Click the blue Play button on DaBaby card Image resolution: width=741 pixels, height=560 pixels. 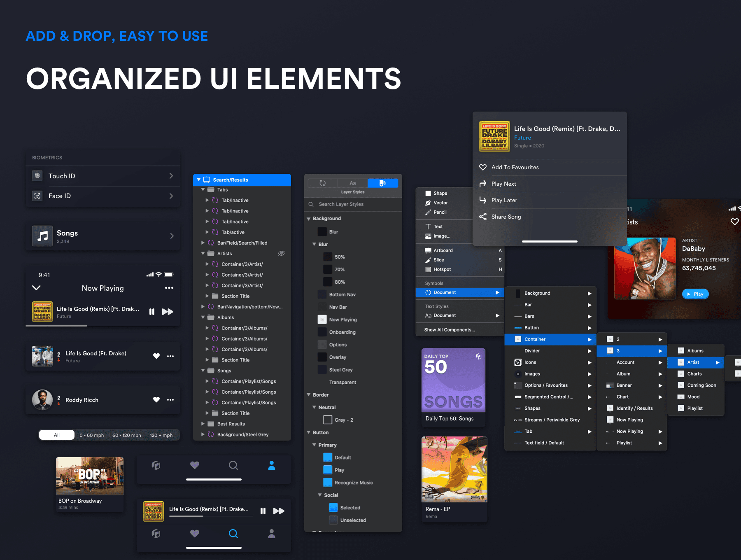(695, 294)
